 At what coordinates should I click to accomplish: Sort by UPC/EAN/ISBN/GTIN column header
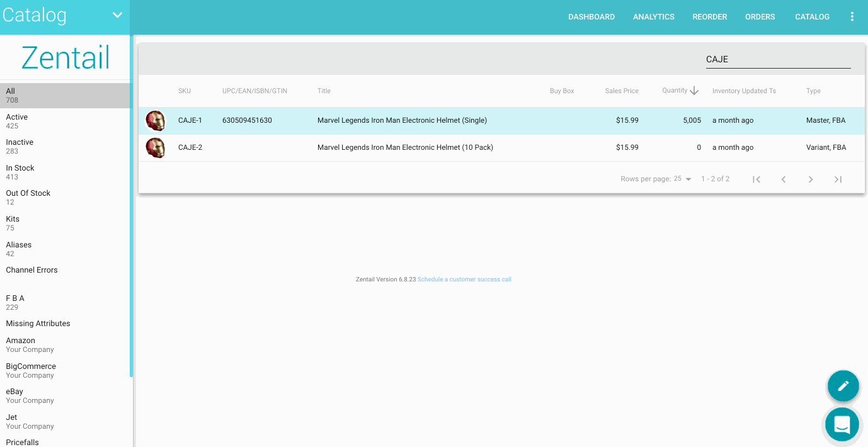(x=254, y=91)
